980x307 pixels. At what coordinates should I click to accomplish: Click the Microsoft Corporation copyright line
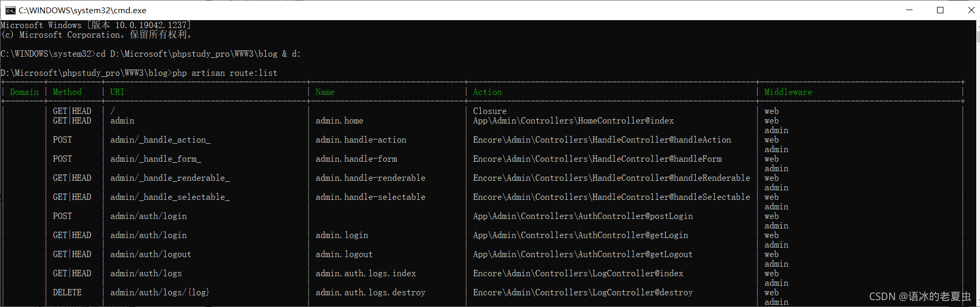(x=97, y=35)
